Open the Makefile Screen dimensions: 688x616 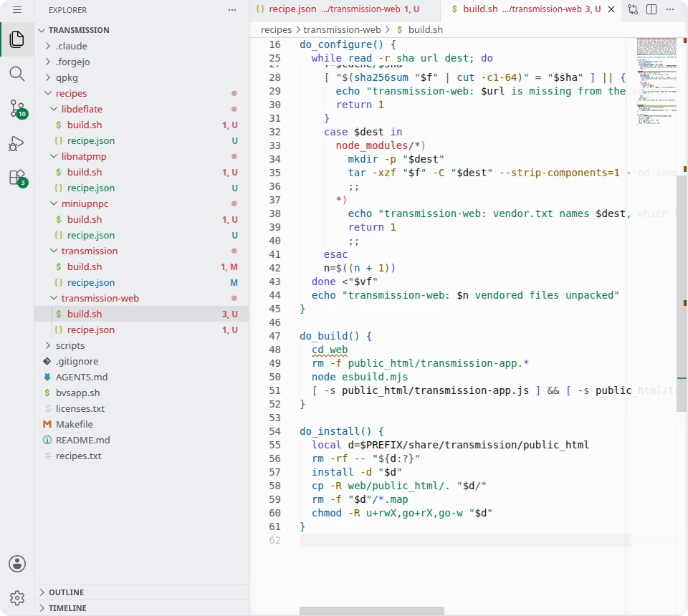[141, 425]
